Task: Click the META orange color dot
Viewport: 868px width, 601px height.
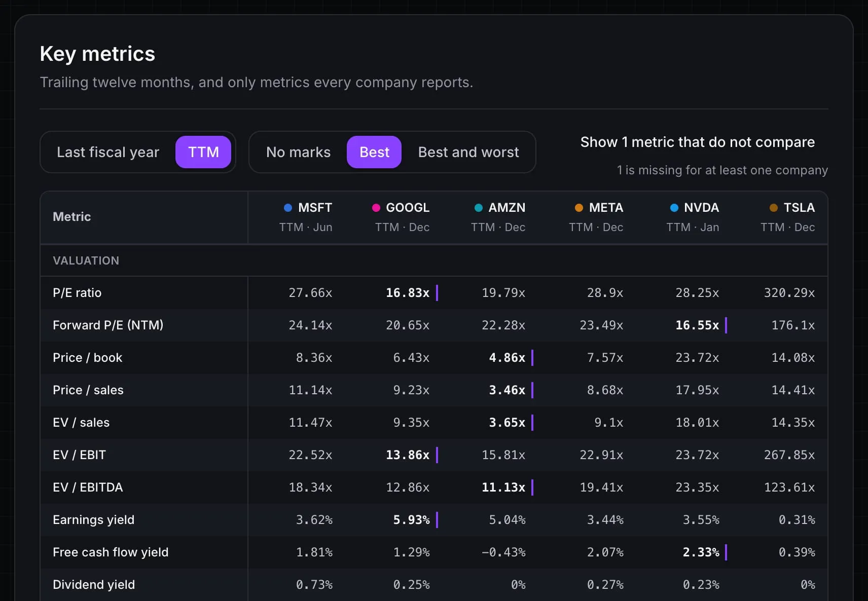Action: point(579,208)
